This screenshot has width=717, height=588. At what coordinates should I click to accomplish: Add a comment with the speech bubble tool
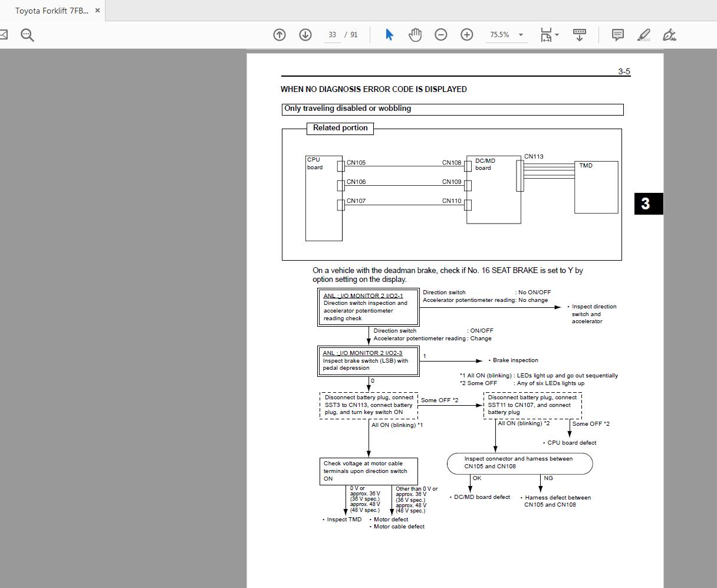pyautogui.click(x=618, y=35)
